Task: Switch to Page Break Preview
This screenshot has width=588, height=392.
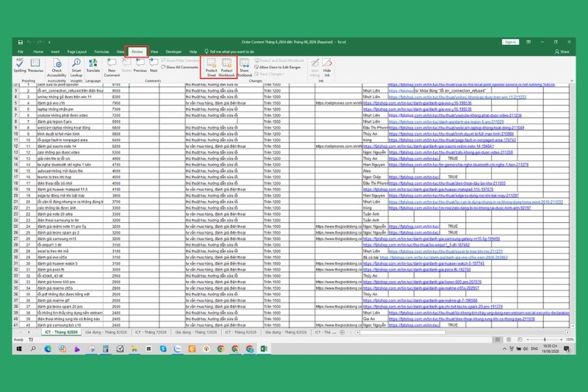Action: 520,340
